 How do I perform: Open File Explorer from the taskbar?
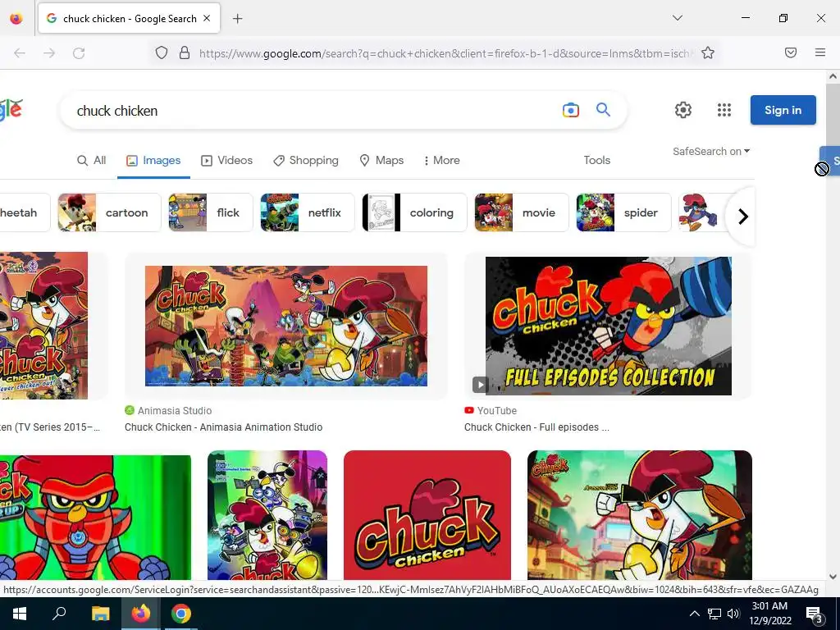point(100,614)
